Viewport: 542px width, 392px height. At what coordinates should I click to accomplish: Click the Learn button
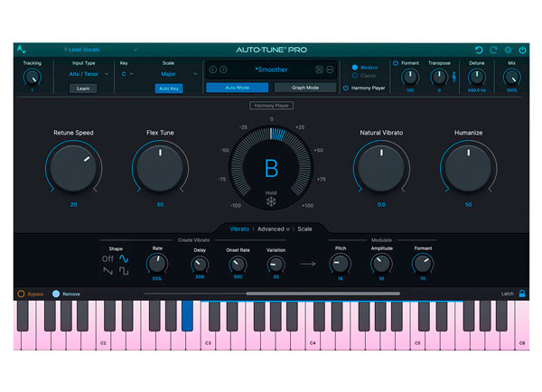click(83, 89)
